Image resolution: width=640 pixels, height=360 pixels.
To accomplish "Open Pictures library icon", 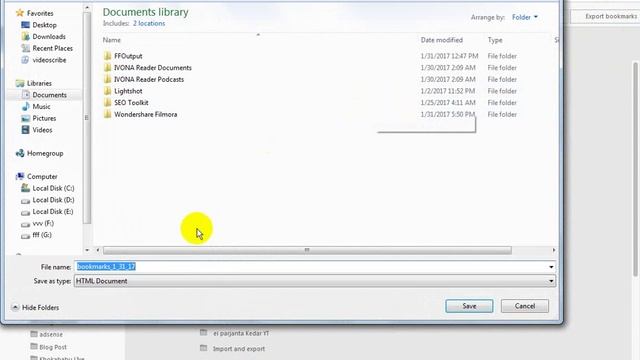I will pos(25,118).
